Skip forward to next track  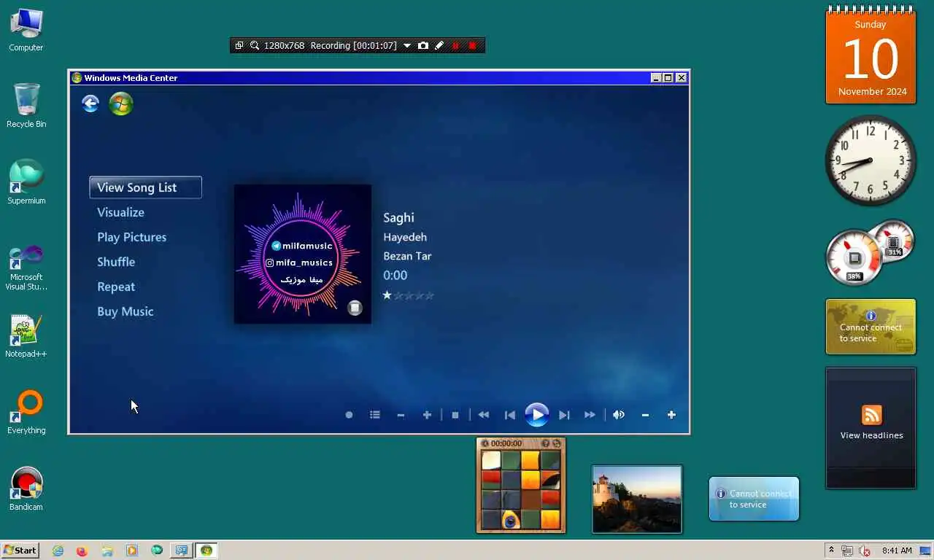click(564, 415)
